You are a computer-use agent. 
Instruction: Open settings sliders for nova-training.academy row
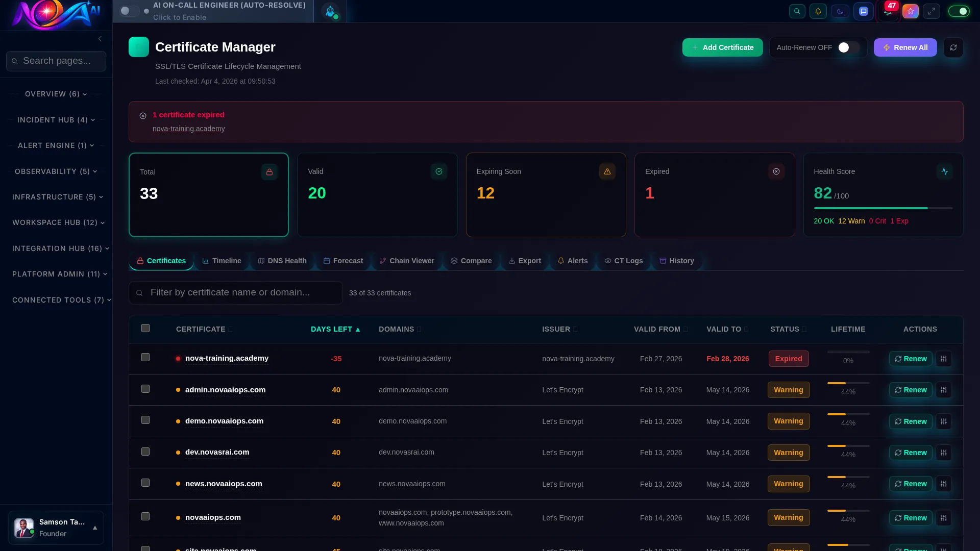[944, 359]
